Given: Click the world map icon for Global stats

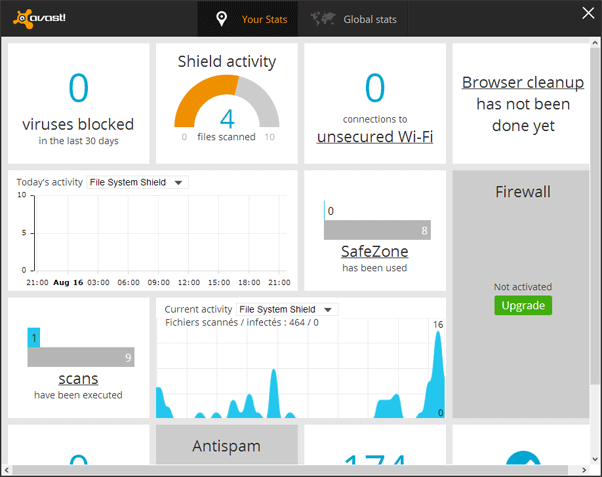Looking at the screenshot, I should coord(323,18).
